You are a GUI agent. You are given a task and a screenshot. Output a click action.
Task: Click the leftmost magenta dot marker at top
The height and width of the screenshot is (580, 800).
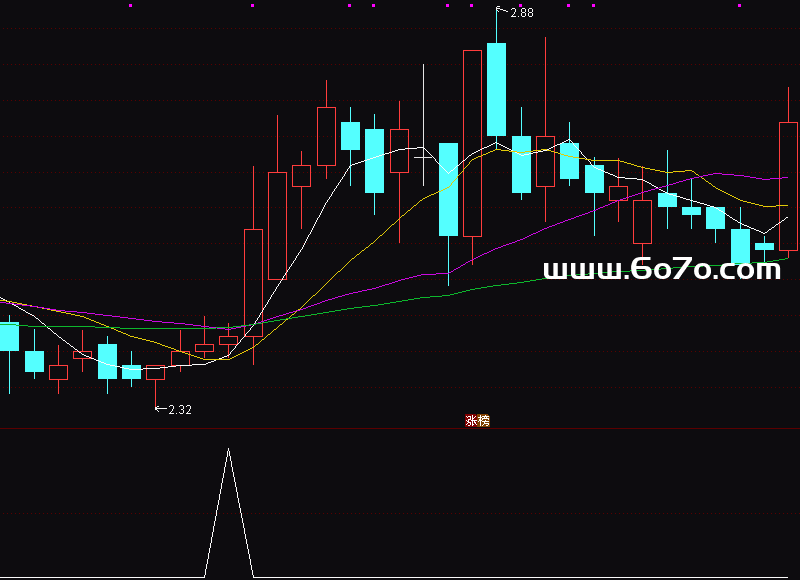pyautogui.click(x=131, y=6)
